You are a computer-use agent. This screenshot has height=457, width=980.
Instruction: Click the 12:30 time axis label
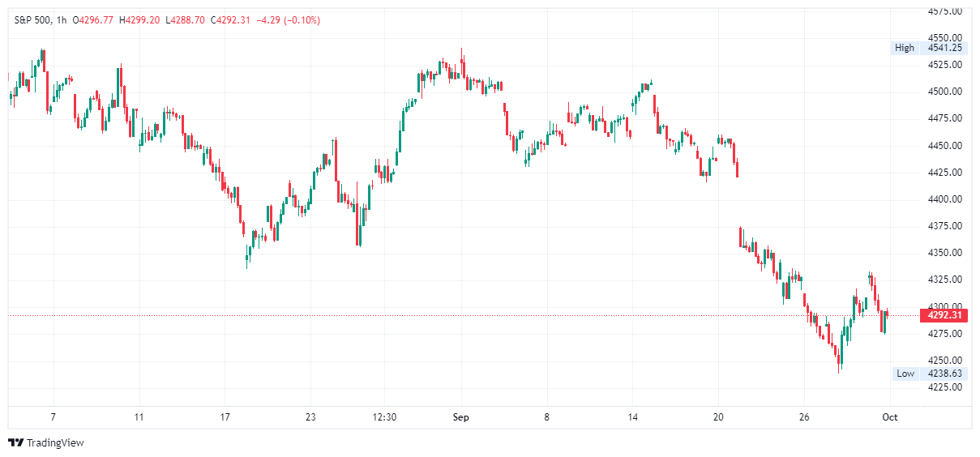tap(384, 417)
